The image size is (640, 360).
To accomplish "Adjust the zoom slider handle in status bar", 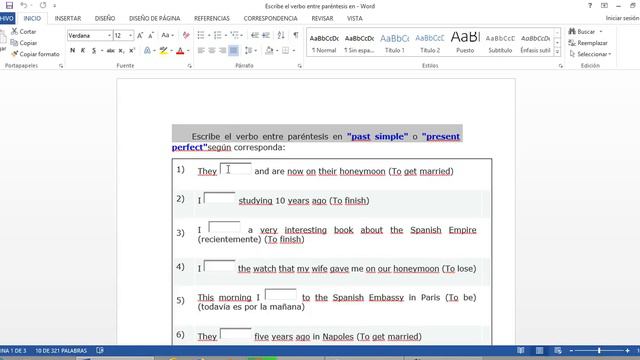I will point(599,351).
